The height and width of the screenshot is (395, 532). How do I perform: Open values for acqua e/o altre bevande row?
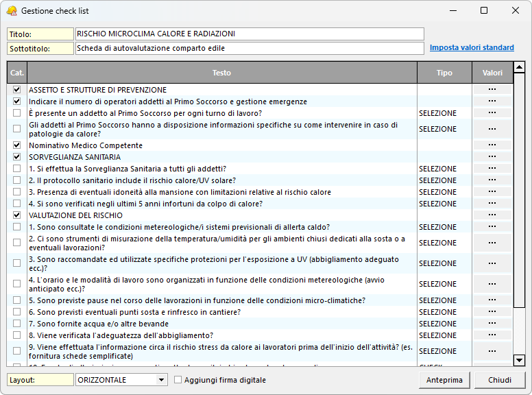[492, 324]
